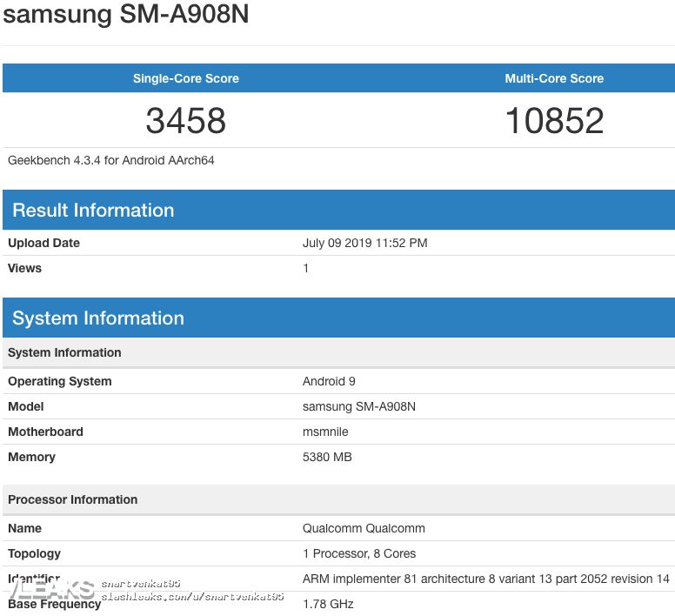Select the 'Topology' label
Image resolution: width=675 pixels, height=616 pixels.
click(35, 553)
